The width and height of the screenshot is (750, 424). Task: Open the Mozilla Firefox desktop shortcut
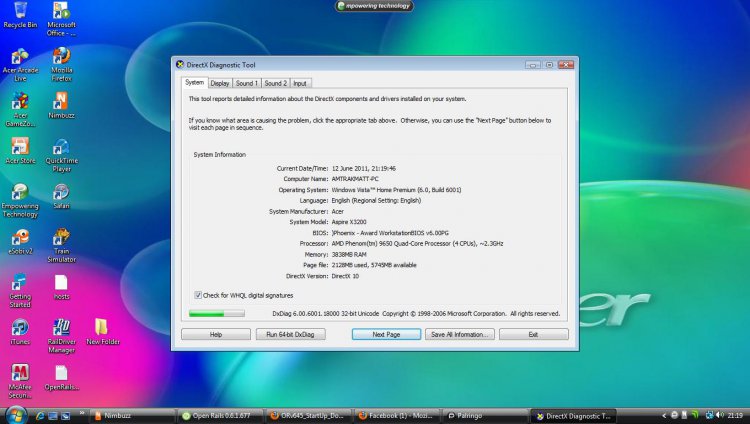click(61, 65)
